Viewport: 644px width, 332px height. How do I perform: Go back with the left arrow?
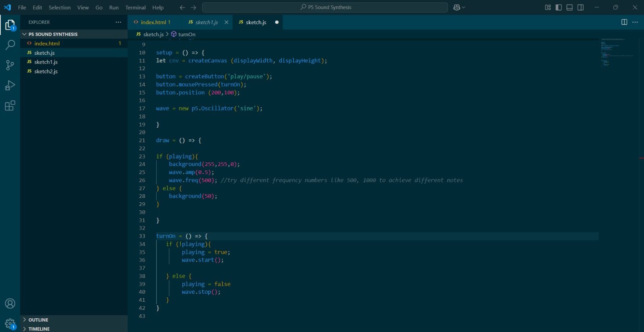[182, 7]
